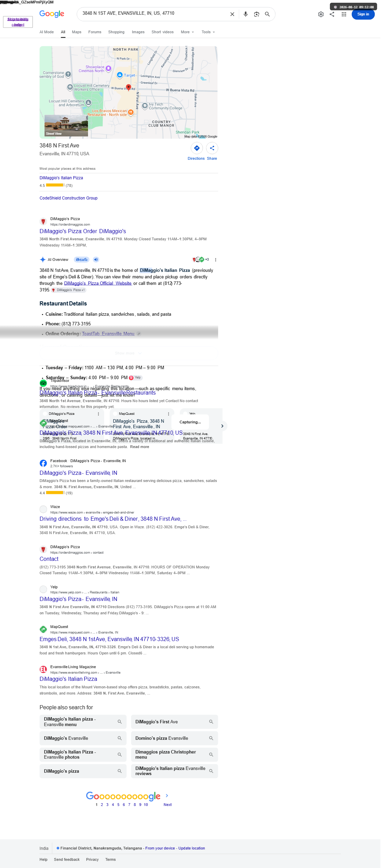
Task: Click the search query input field
Action: [154, 13]
